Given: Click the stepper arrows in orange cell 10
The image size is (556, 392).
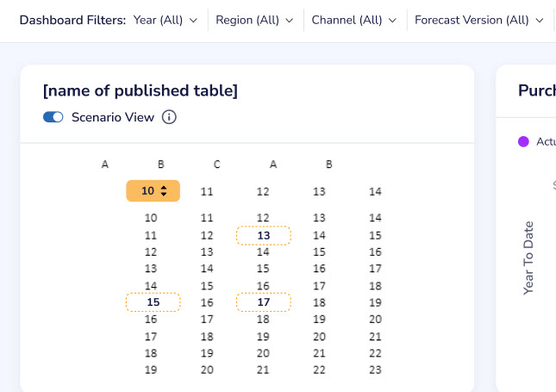Looking at the screenshot, I should coord(164,191).
